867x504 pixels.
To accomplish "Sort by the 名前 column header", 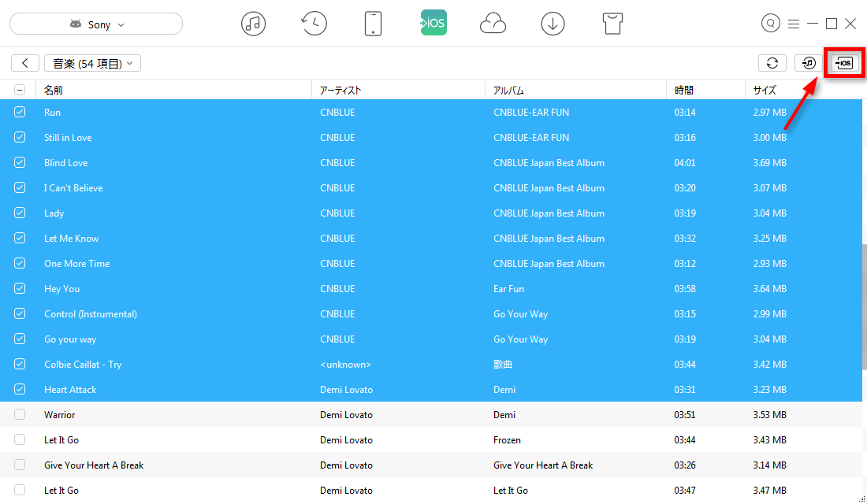I will click(x=173, y=90).
